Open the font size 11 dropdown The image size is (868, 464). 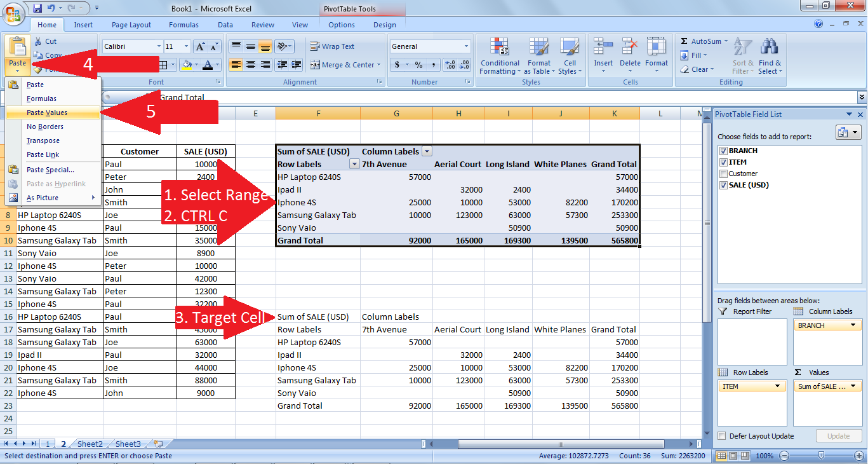coord(185,46)
